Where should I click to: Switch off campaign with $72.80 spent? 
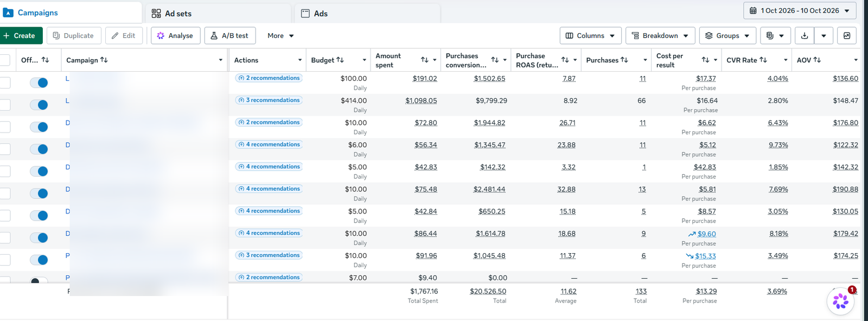(x=39, y=127)
